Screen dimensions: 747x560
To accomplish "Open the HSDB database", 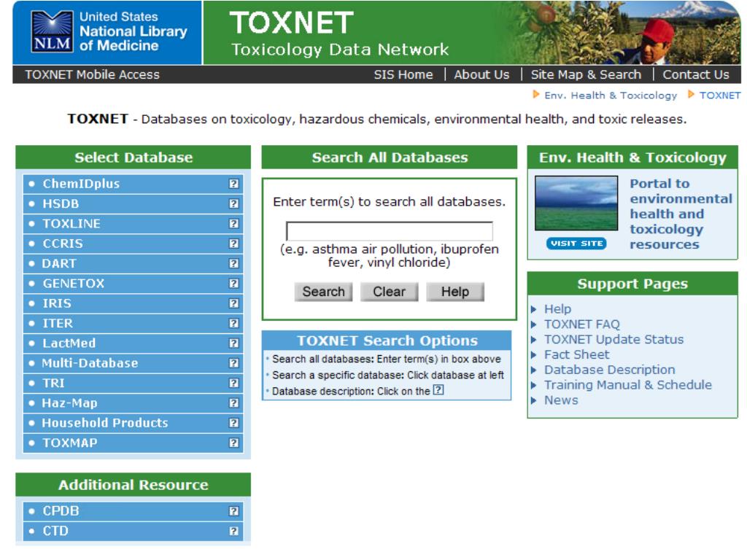I will coord(61,204).
